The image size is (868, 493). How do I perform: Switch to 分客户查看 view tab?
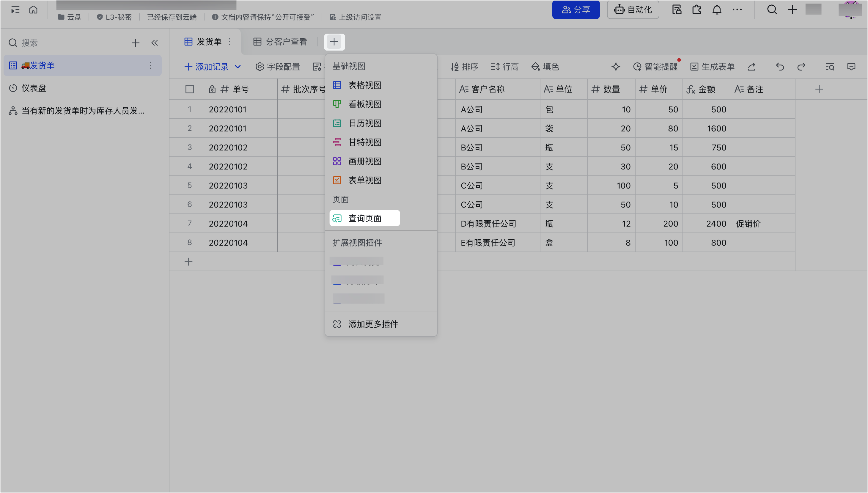click(280, 42)
